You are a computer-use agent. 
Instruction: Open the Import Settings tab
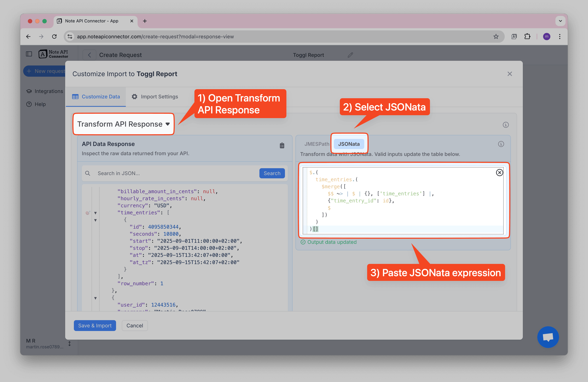(155, 97)
